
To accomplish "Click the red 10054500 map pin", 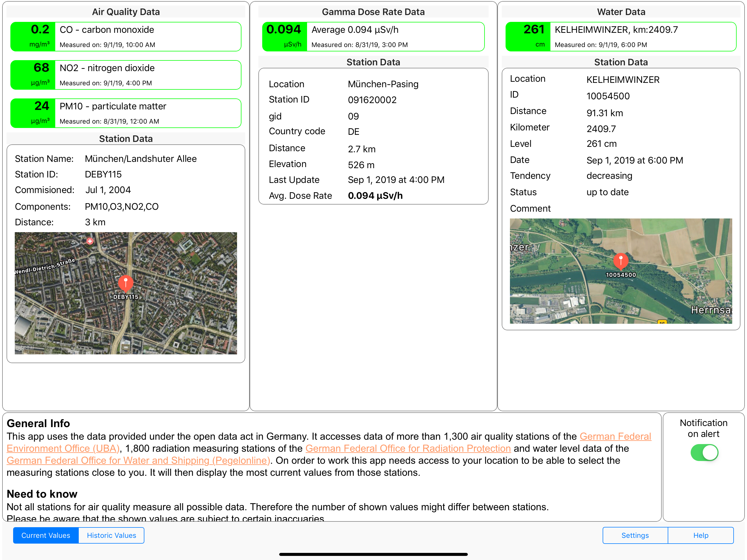I will pyautogui.click(x=621, y=261).
